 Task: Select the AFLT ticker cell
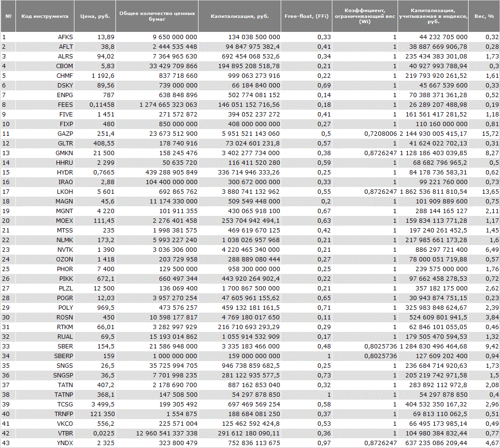[44, 46]
